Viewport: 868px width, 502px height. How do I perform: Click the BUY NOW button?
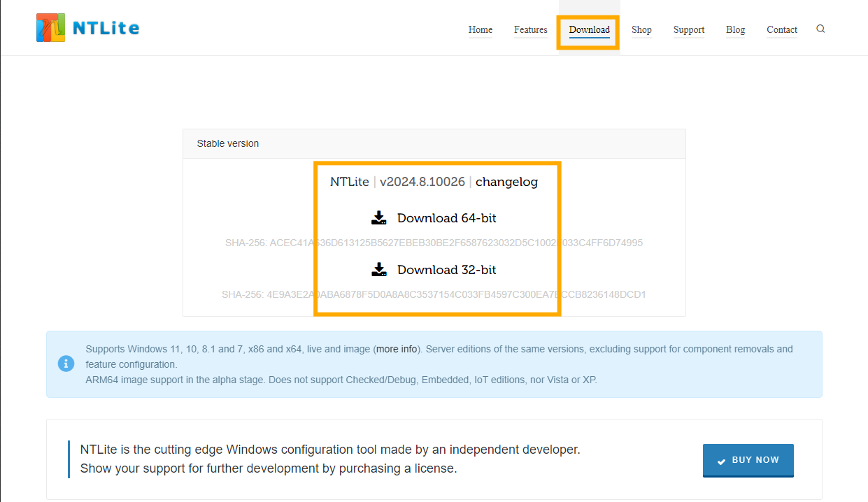748,460
